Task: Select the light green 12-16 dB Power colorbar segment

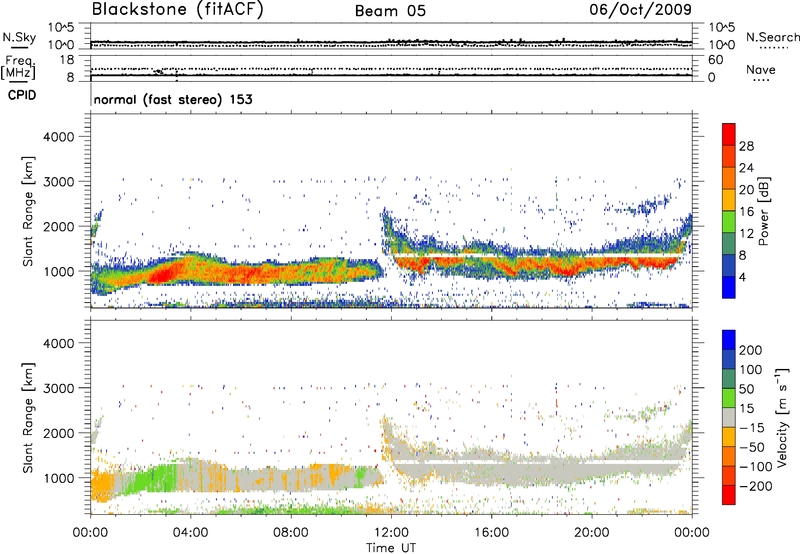Action: 729,222
